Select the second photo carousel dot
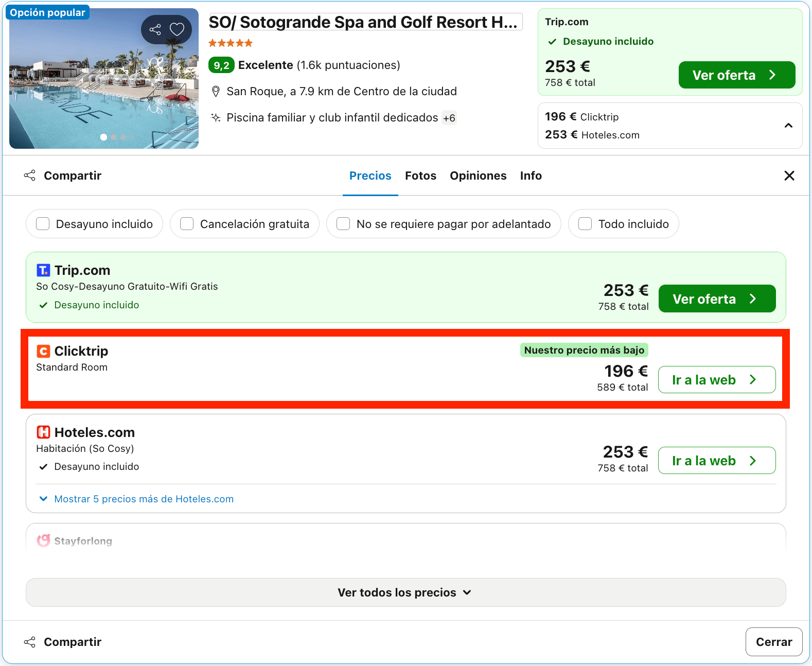 click(x=114, y=137)
